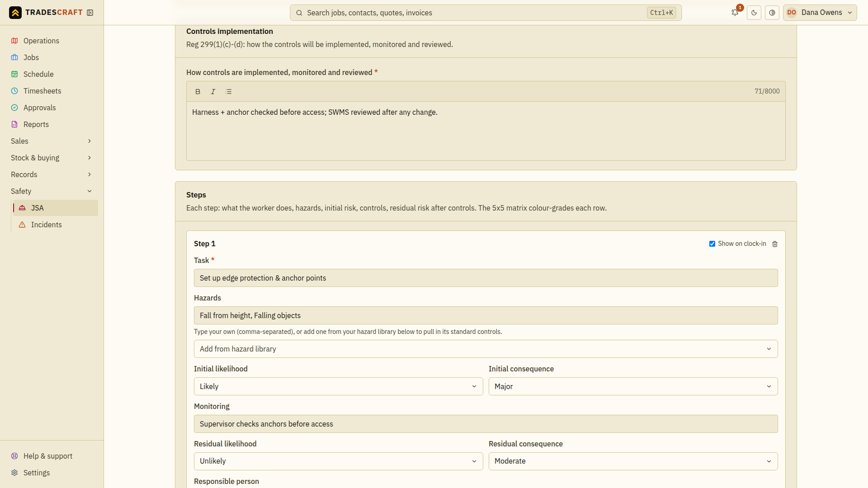Click the Help & support lifebuoy icon
The width and height of the screenshot is (868, 488).
pos(14,456)
